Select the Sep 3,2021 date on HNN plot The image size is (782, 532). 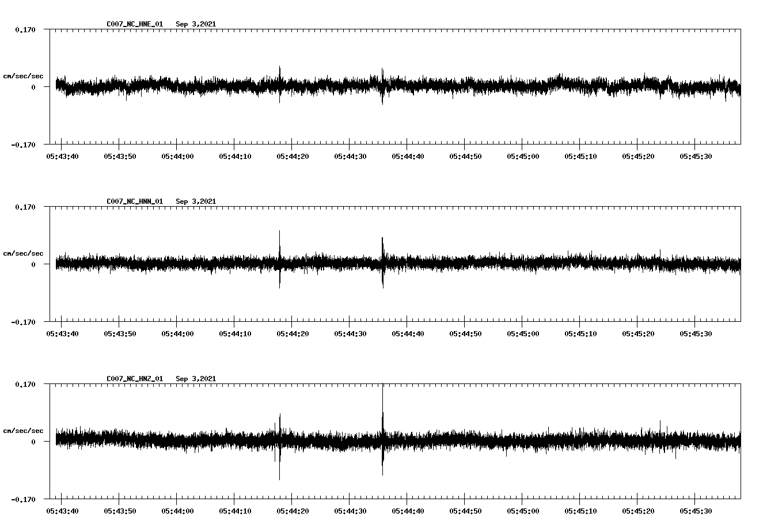pyautogui.click(x=196, y=202)
